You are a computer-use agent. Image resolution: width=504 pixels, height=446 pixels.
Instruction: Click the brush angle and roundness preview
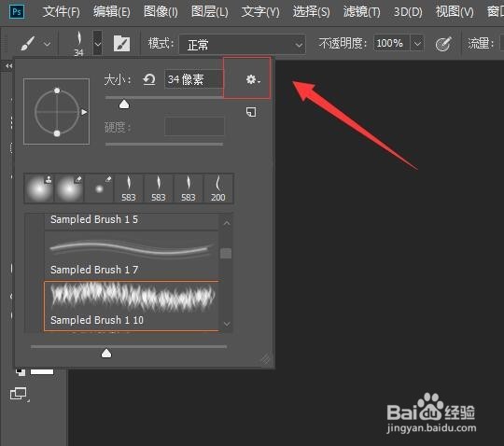click(57, 112)
